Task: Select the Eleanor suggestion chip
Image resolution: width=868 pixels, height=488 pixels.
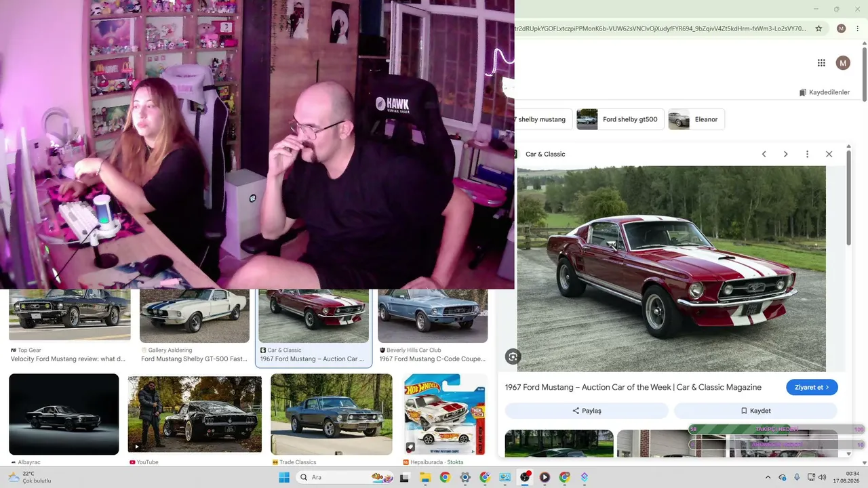Action: tap(696, 119)
